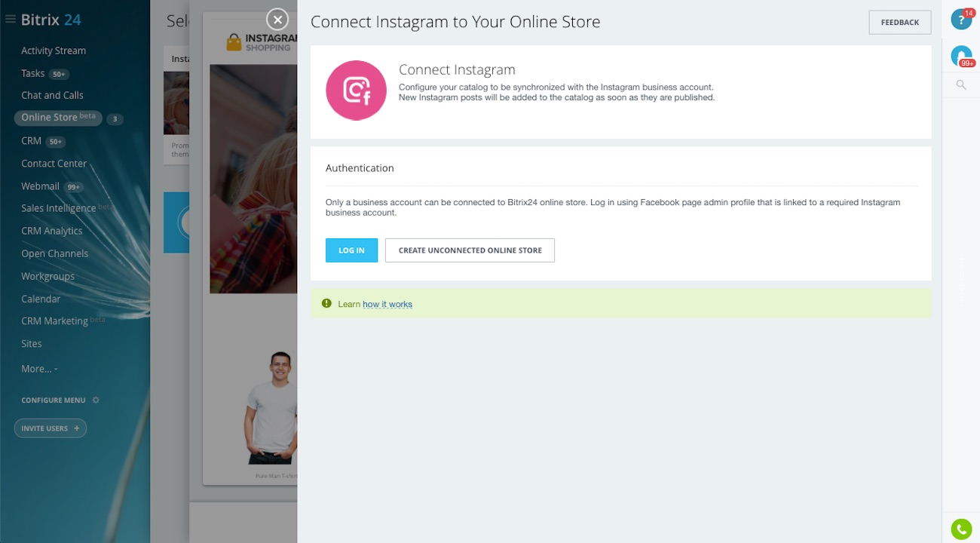Expand the More... menu in sidebar
The height and width of the screenshot is (543, 980).
39,369
